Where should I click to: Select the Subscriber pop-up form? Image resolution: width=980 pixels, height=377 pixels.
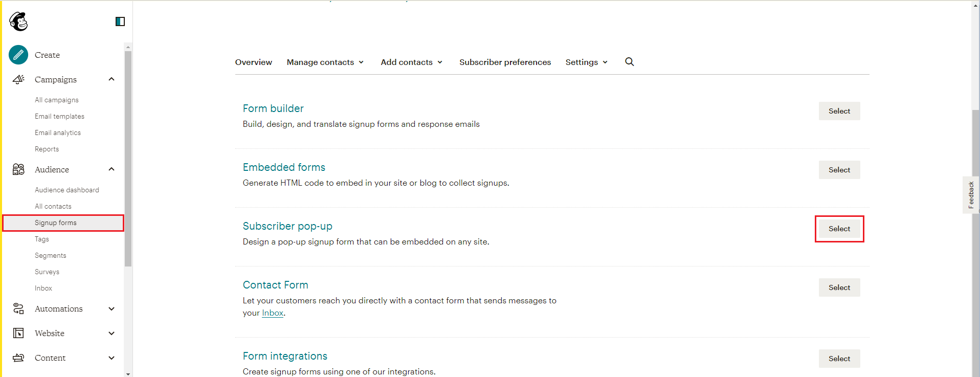[839, 229]
